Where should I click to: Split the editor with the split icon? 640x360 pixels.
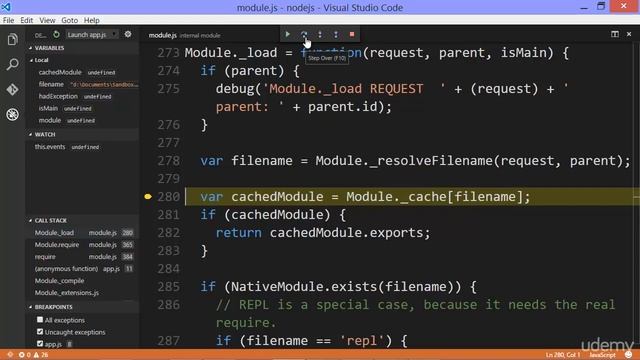pos(615,34)
